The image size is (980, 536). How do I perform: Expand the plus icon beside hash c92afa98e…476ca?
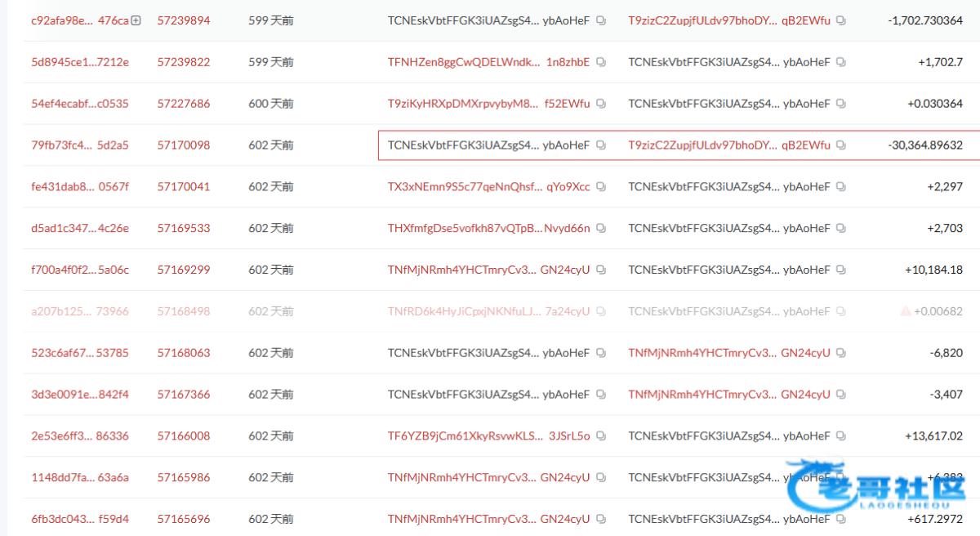(136, 20)
